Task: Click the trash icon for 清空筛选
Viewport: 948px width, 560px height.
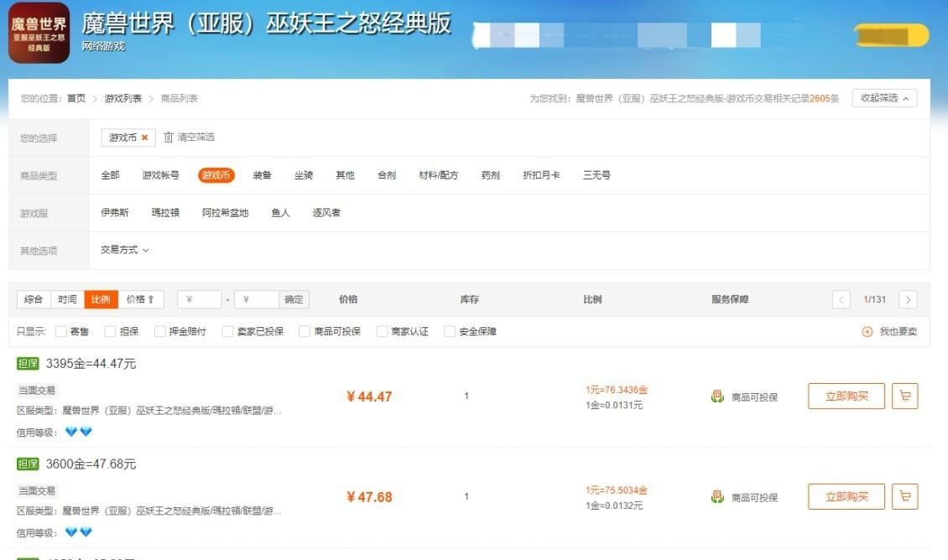Action: point(169,137)
